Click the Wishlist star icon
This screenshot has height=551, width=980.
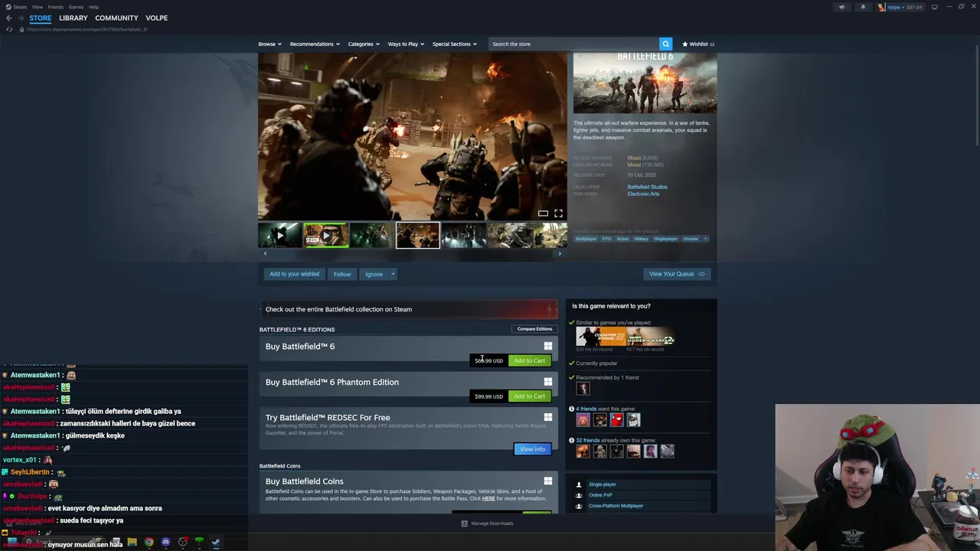pos(685,44)
